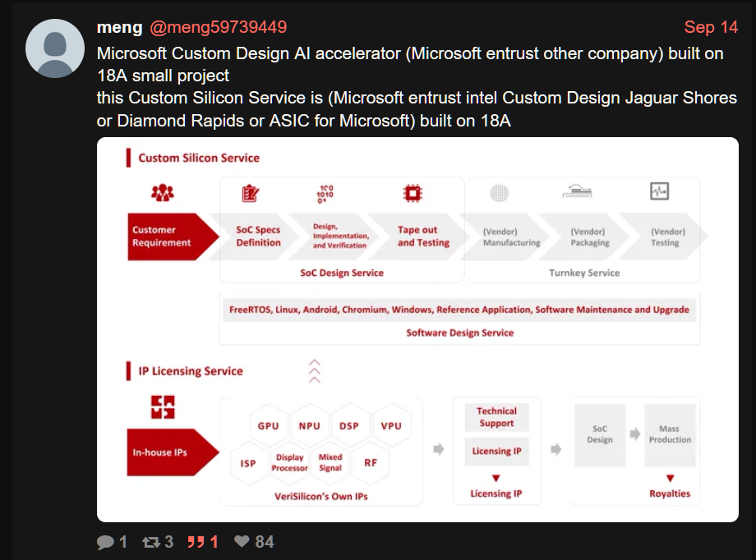
Task: Click the ISP hexagon
Action: click(248, 462)
